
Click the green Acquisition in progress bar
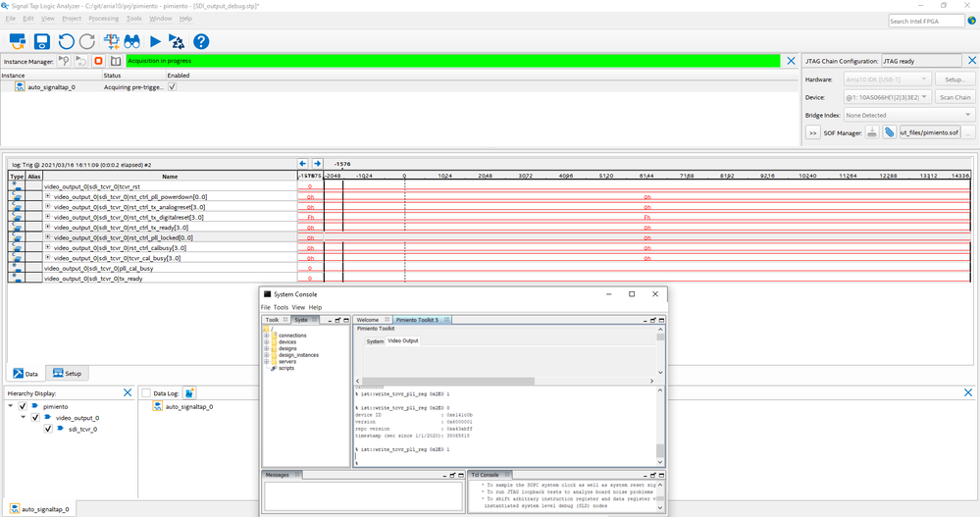pos(453,61)
